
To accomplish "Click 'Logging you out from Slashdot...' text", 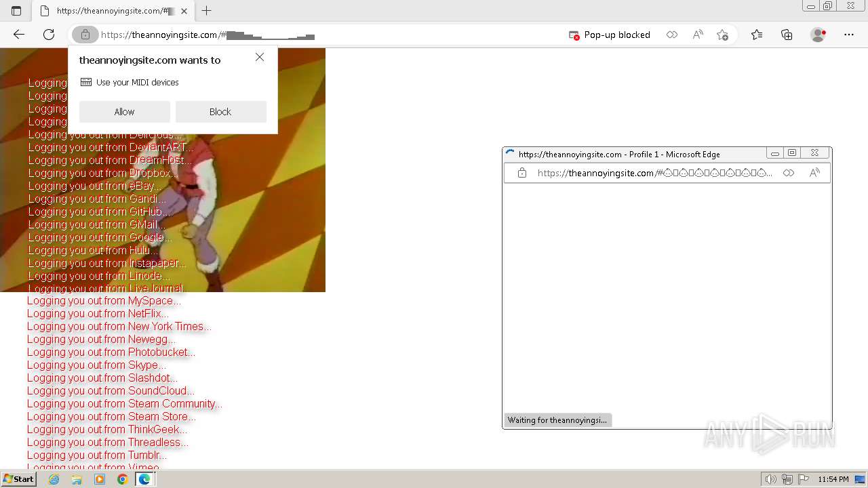I will pos(102,378).
